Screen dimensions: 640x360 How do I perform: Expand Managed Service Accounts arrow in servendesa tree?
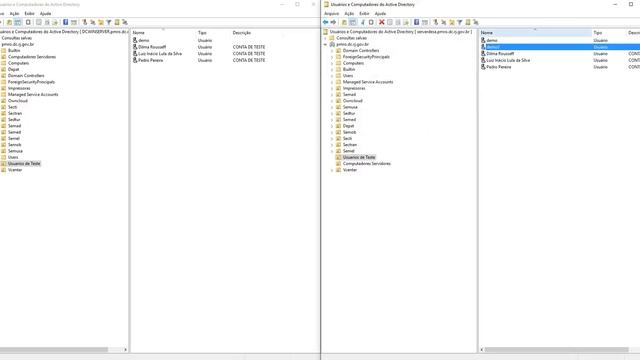pyautogui.click(x=332, y=82)
